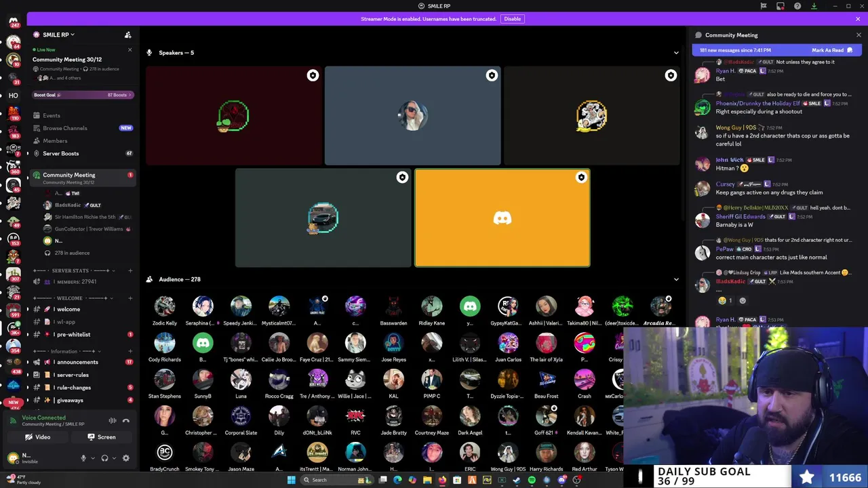Dismiss the Live Now stage banner
Screen dimensions: 868x488
(x=130, y=49)
